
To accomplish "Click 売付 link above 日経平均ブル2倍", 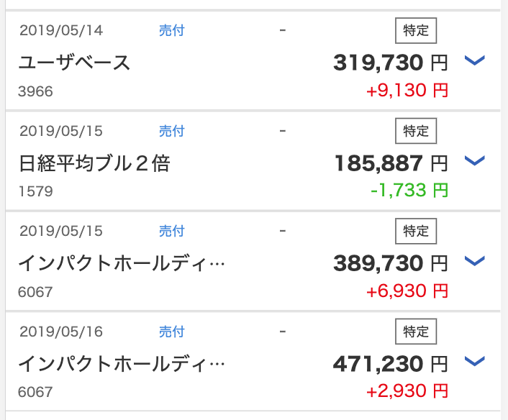I will tap(172, 131).
